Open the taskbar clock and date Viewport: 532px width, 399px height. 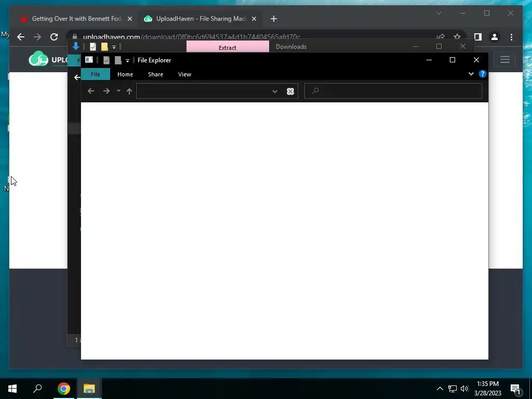coord(487,389)
